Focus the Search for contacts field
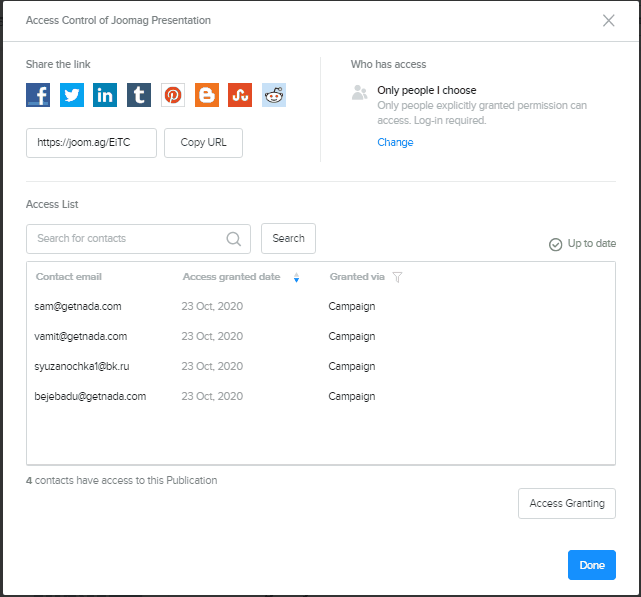641x597 pixels. click(x=125, y=239)
